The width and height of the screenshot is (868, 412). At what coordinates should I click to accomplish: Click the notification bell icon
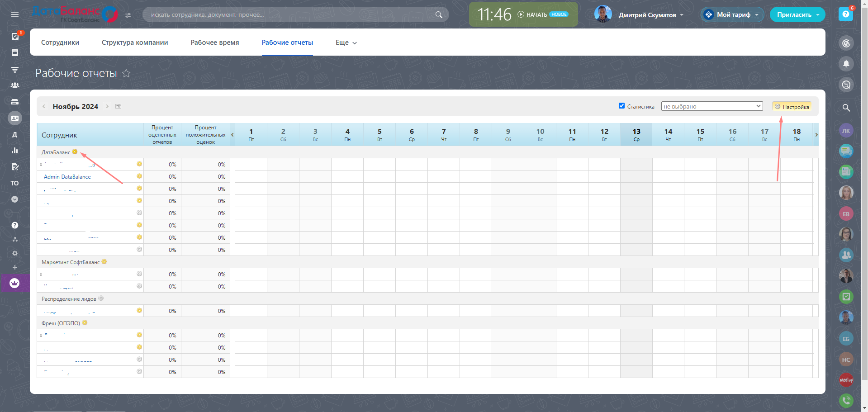(x=846, y=64)
